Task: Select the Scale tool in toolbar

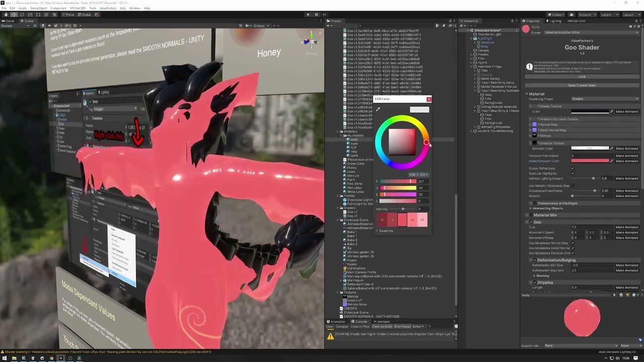Action: click(30, 15)
